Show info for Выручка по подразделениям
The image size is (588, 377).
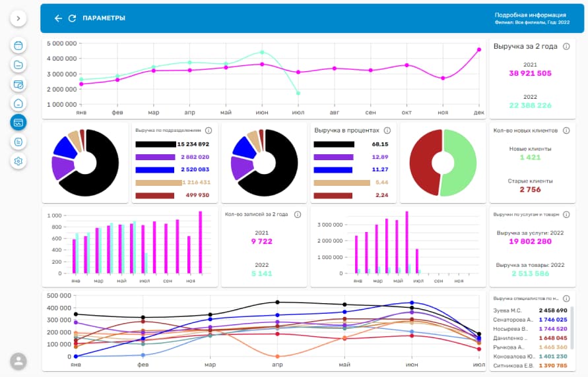[x=209, y=130]
